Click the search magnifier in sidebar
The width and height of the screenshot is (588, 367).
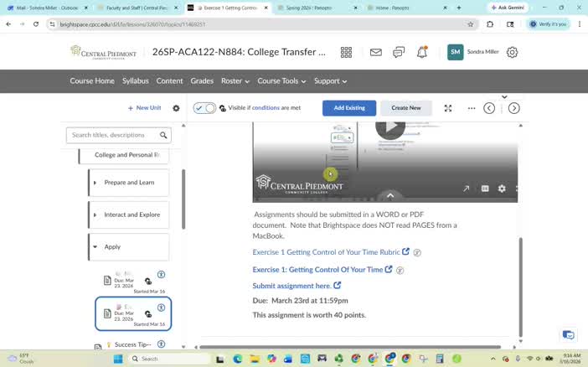click(163, 135)
